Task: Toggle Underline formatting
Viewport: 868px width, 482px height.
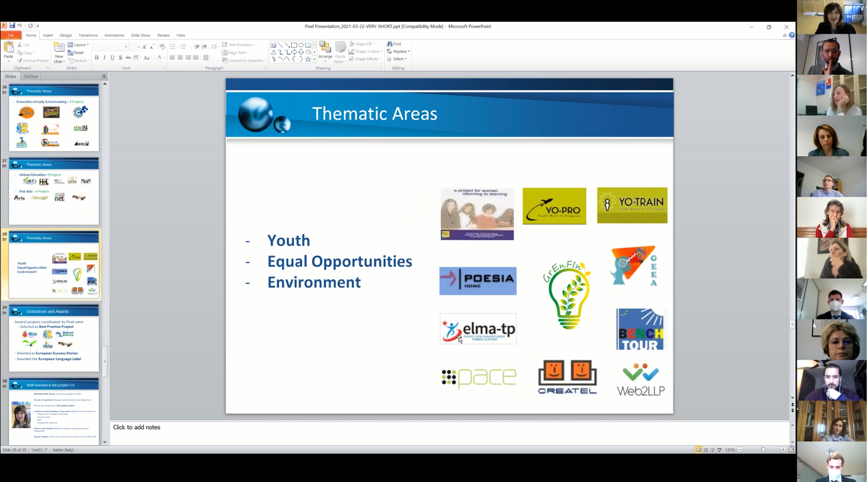Action: [112, 58]
